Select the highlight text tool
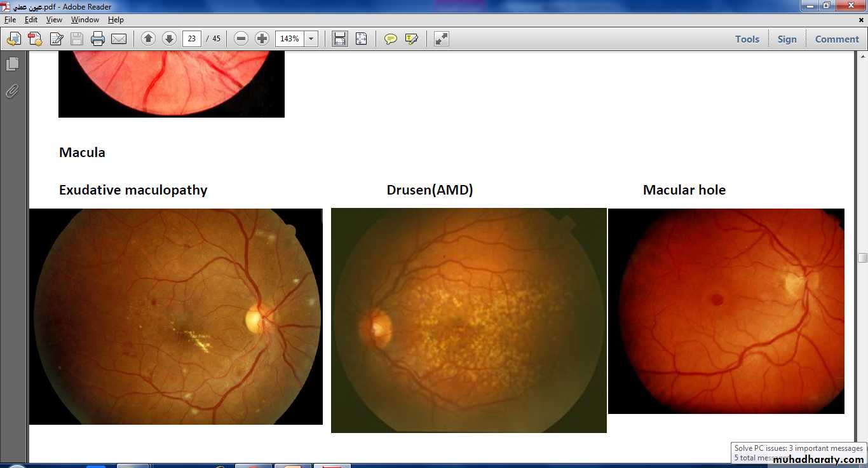 [x=411, y=39]
